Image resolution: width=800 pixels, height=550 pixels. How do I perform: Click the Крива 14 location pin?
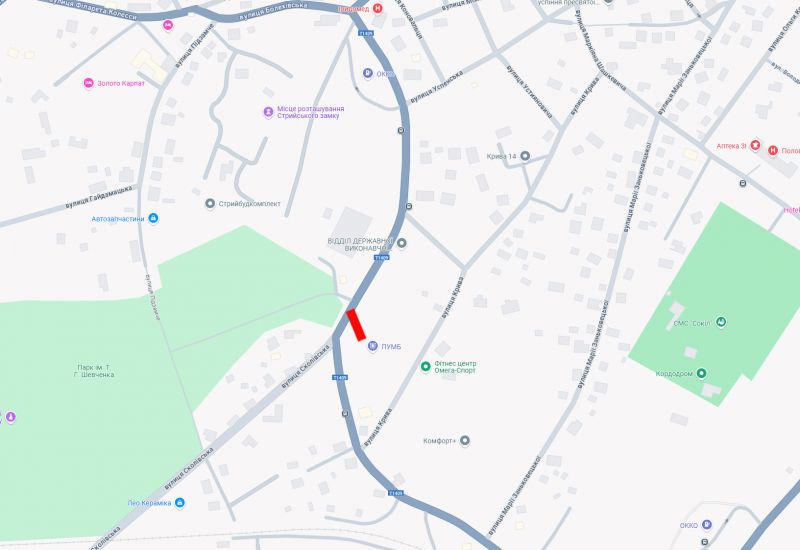524,156
